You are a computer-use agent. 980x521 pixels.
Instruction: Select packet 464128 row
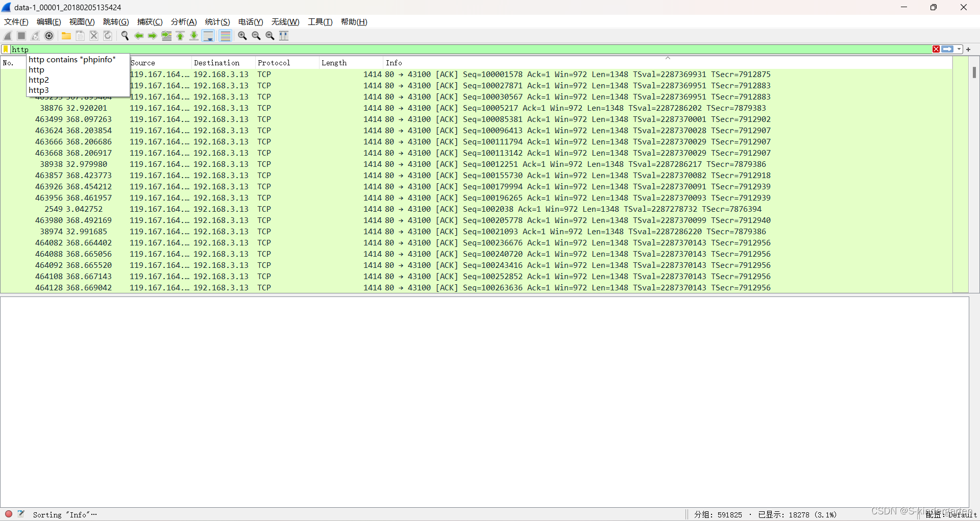pos(476,288)
